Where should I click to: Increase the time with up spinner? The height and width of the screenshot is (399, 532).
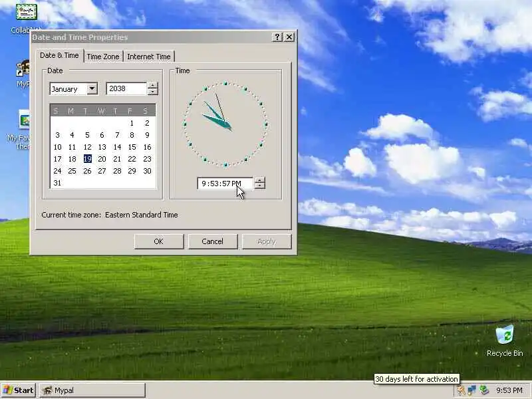259,180
